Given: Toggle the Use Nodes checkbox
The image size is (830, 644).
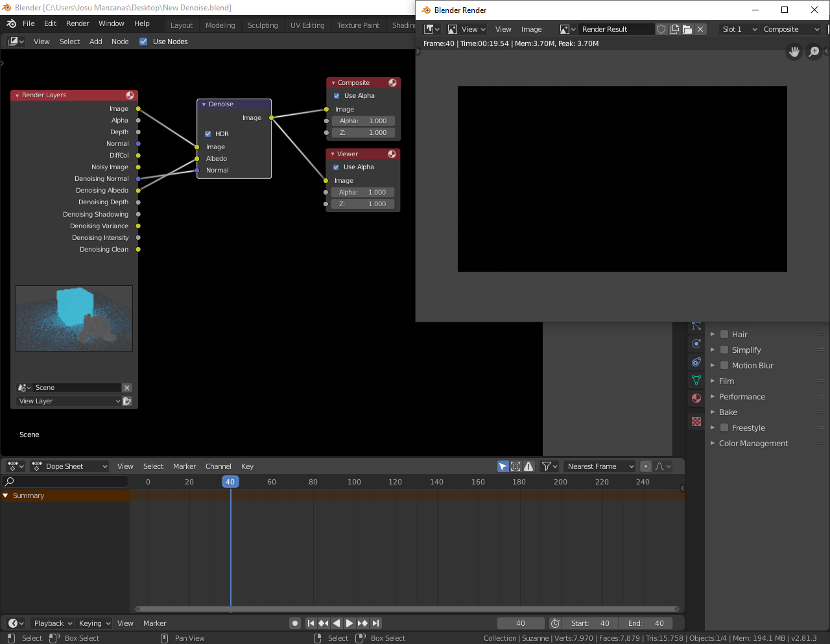Looking at the screenshot, I should tap(143, 42).
